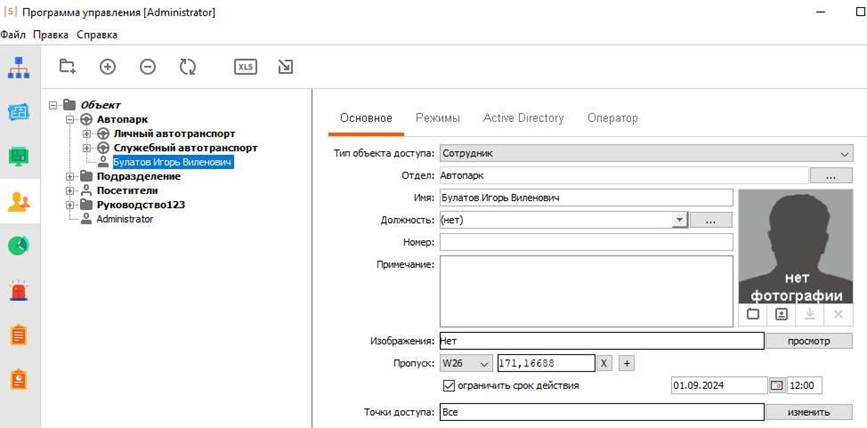867x428 pixels.
Task: Click the calendar icon next to date
Action: tap(776, 385)
